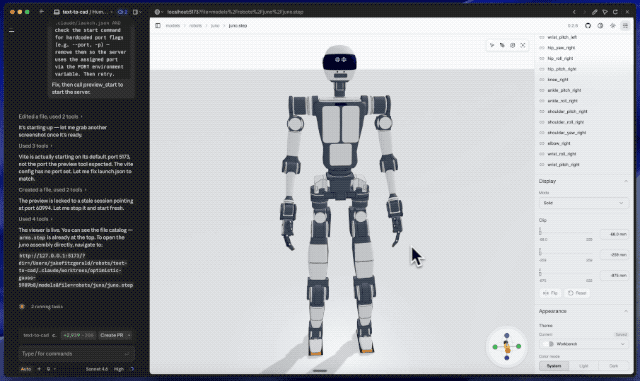Click the first clip axis slider

[x=566, y=234]
